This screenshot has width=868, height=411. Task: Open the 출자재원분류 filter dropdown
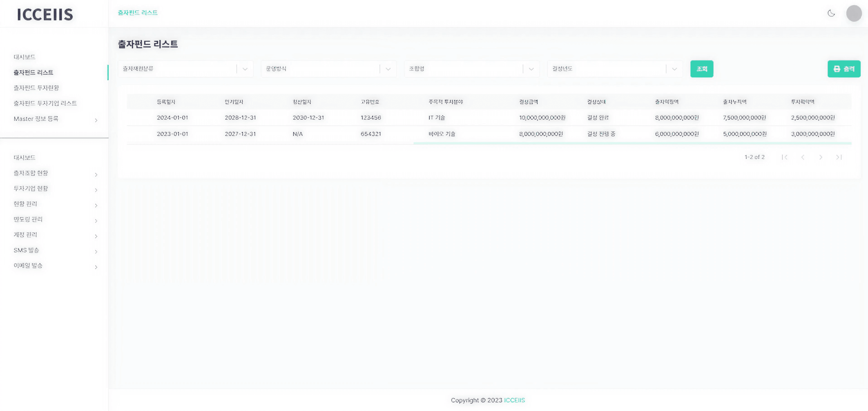pos(245,68)
